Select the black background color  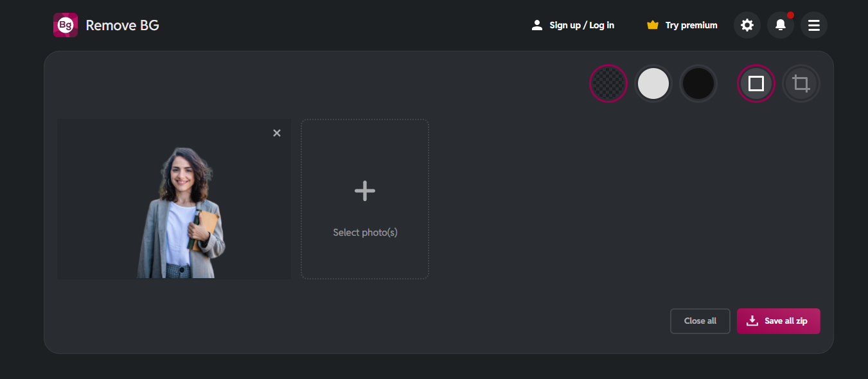pyautogui.click(x=698, y=84)
